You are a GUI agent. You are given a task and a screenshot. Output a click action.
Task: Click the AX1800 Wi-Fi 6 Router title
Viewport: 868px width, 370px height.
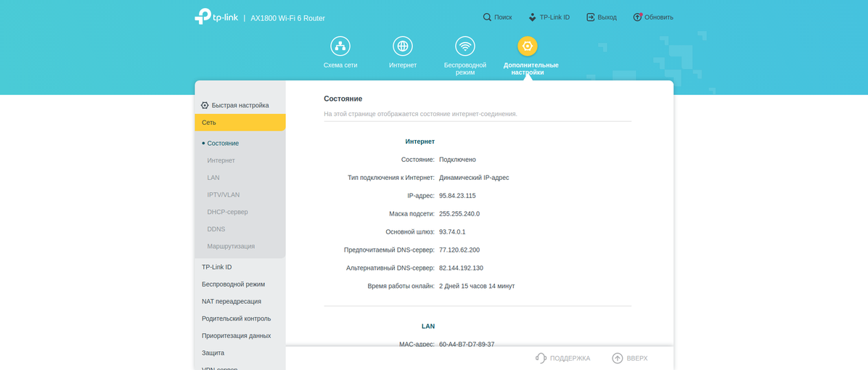coord(288,18)
